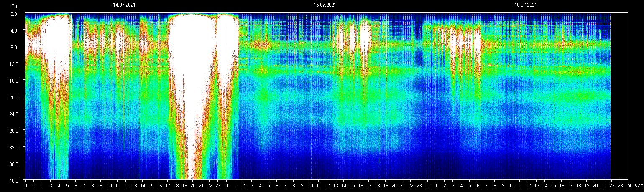Click the hour 24 label on time axis
This screenshot has width=644, height=192.
point(628,186)
